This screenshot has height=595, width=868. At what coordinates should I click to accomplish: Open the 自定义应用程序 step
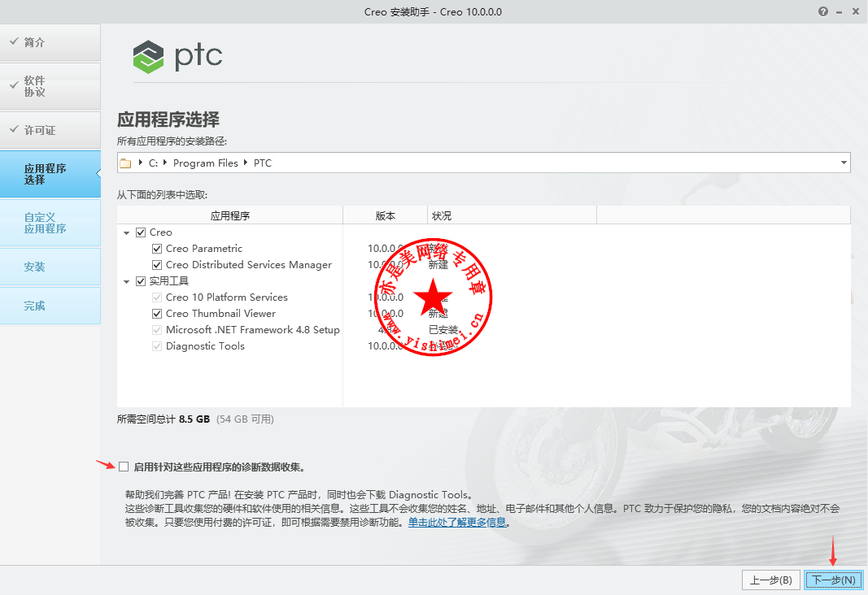click(50, 223)
